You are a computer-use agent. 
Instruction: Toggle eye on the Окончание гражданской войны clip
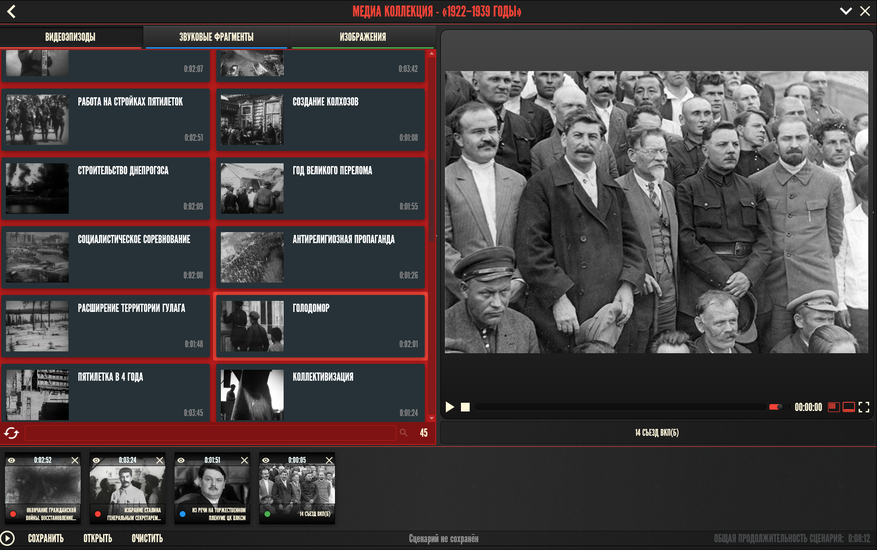tap(11, 460)
